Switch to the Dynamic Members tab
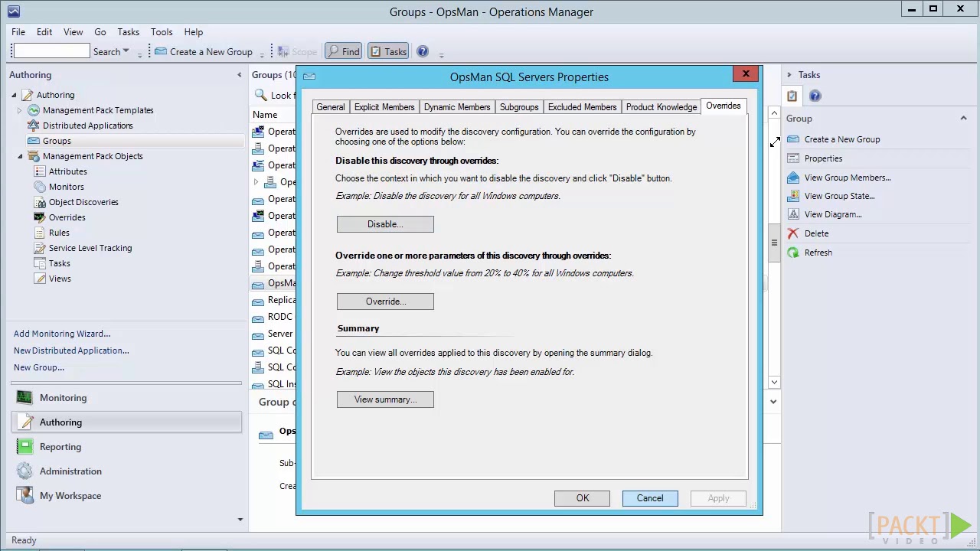Screen dimensions: 980x551 point(457,107)
